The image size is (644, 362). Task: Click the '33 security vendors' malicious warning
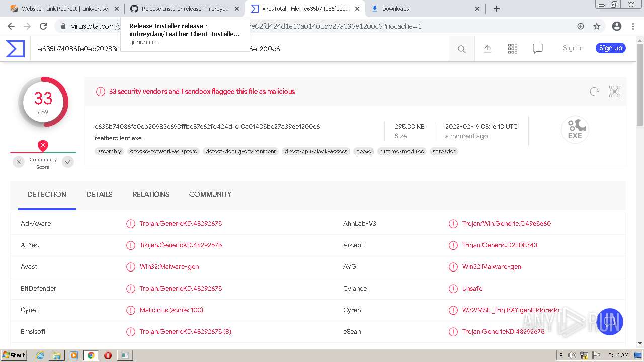202,92
